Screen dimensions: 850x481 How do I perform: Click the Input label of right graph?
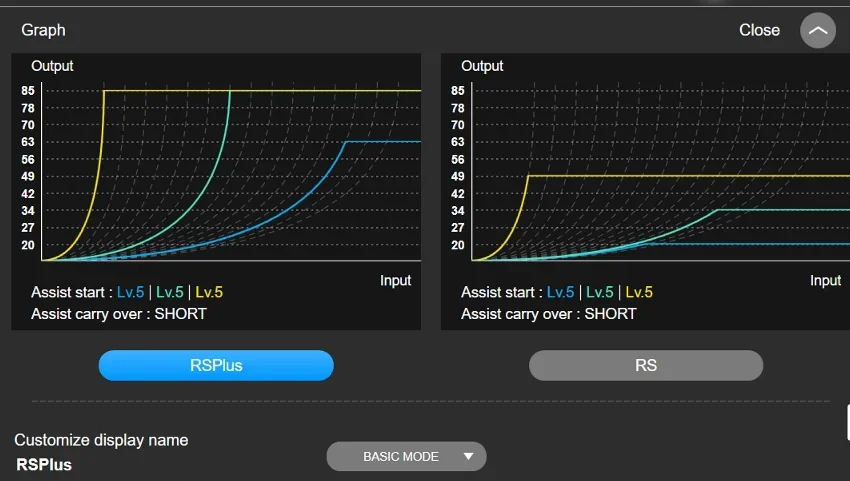pos(825,280)
